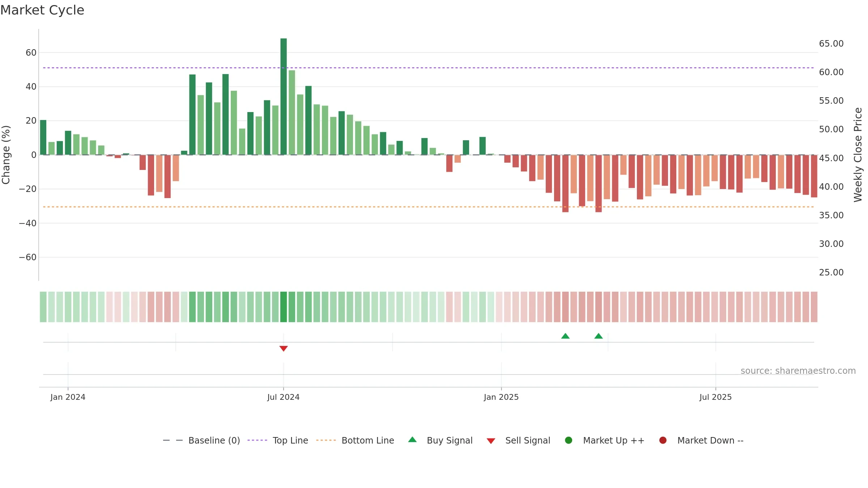Click the last red bar at chart right edge
The width and height of the screenshot is (868, 488).
814,176
